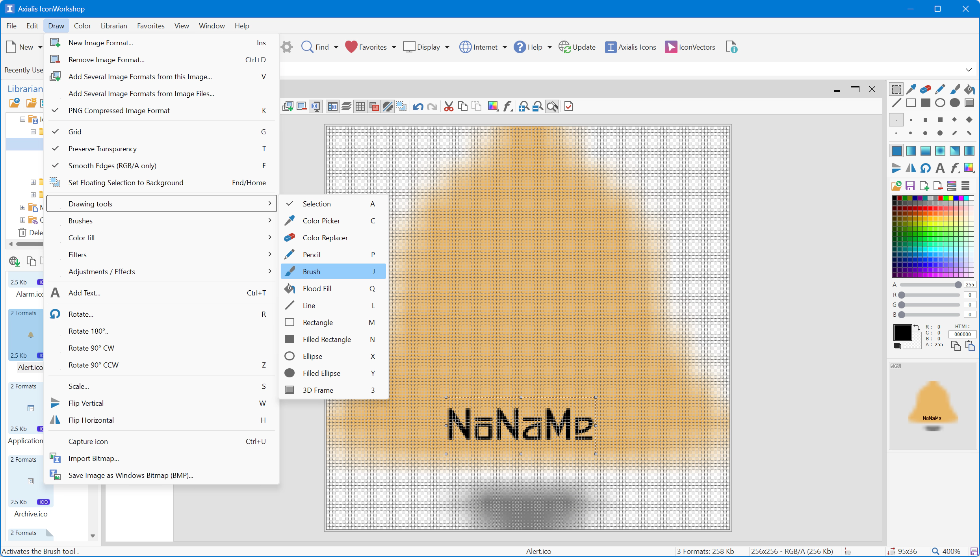Click Flip Horizontal in Draw menu

coord(91,420)
